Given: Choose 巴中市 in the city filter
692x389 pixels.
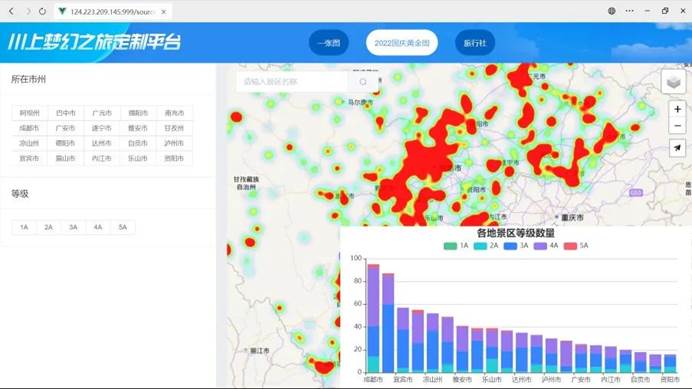Looking at the screenshot, I should 65,113.
